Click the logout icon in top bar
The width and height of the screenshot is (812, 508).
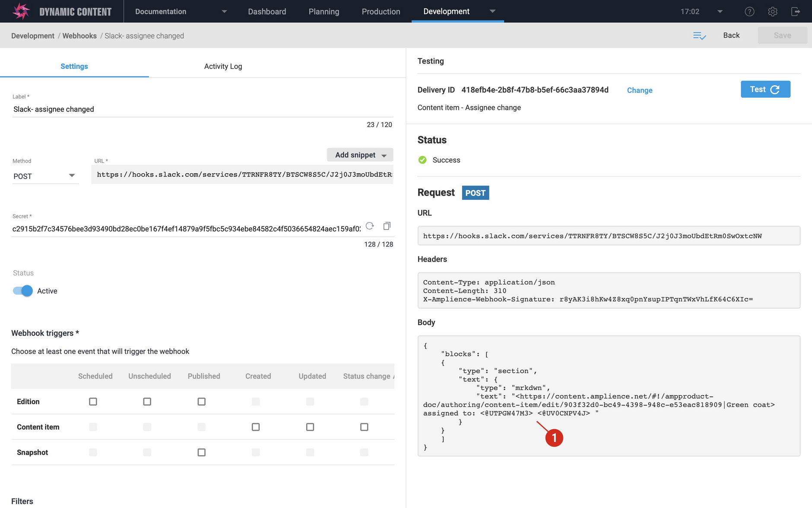click(x=796, y=12)
